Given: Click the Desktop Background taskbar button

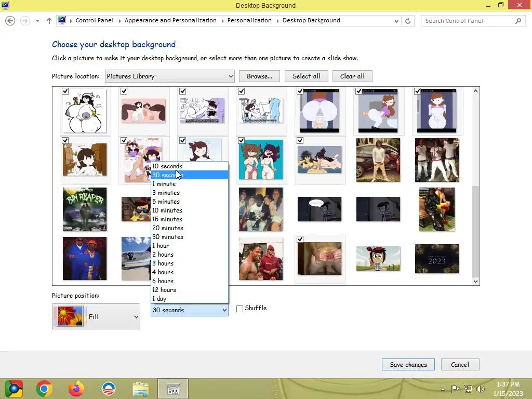Looking at the screenshot, I should click(x=173, y=389).
